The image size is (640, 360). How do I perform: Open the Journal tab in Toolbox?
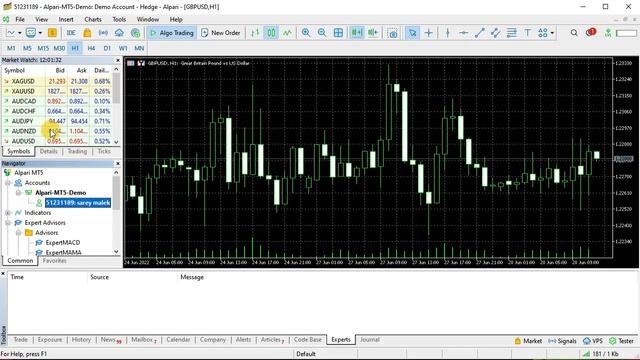(369, 340)
